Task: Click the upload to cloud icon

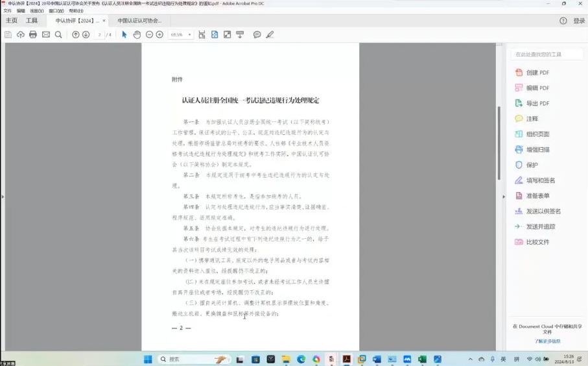Action: coord(21,34)
